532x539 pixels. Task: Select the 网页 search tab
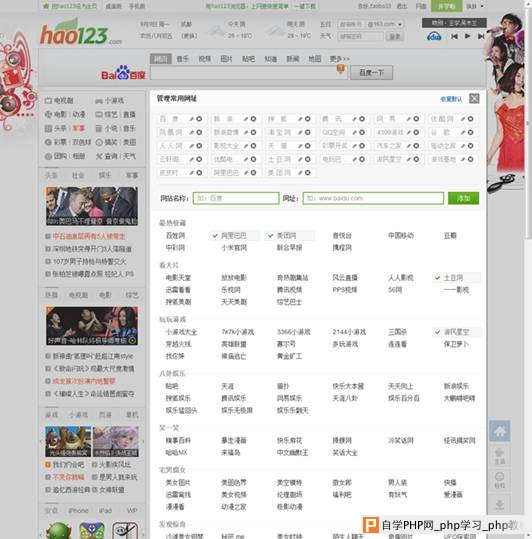pyautogui.click(x=160, y=59)
